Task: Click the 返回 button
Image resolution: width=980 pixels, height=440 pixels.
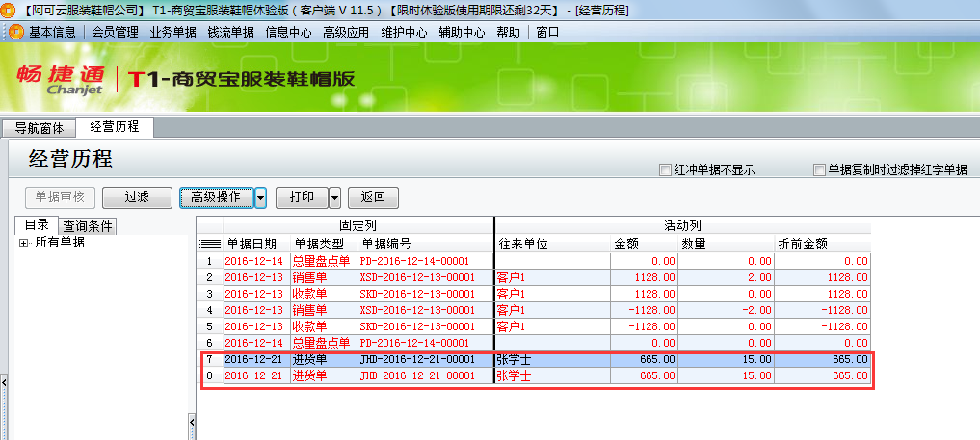Action: tap(373, 197)
